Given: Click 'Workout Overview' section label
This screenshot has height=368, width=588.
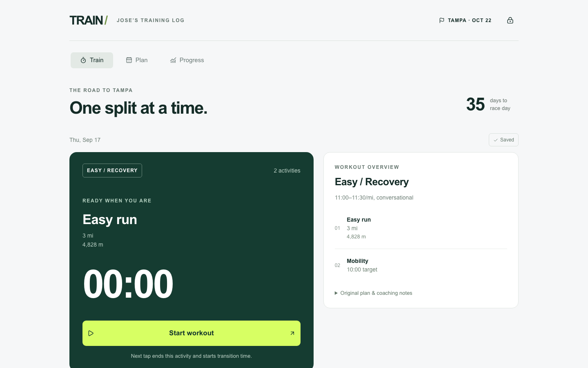Looking at the screenshot, I should [367, 167].
